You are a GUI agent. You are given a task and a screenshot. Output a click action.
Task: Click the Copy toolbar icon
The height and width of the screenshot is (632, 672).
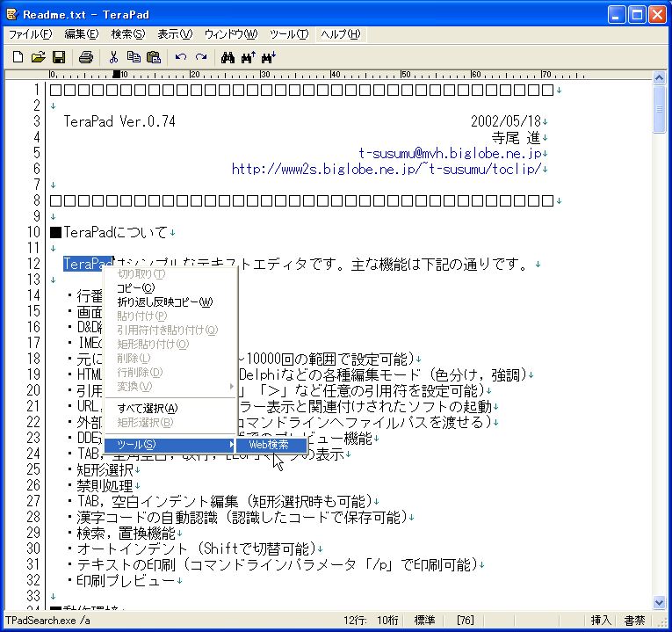[x=134, y=56]
